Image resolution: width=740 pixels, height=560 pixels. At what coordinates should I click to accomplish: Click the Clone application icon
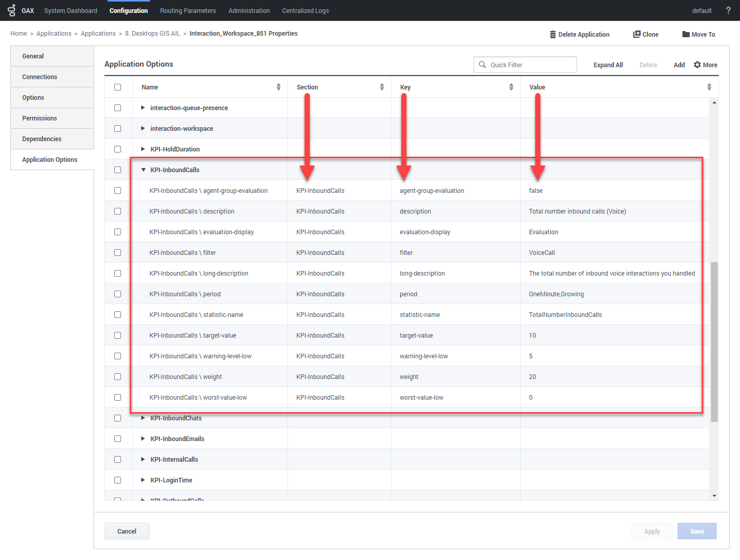coord(637,34)
